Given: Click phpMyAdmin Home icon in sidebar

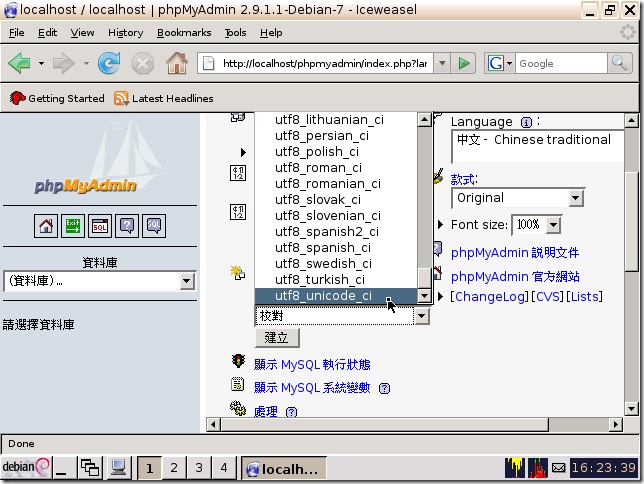Looking at the screenshot, I should coord(46,226).
